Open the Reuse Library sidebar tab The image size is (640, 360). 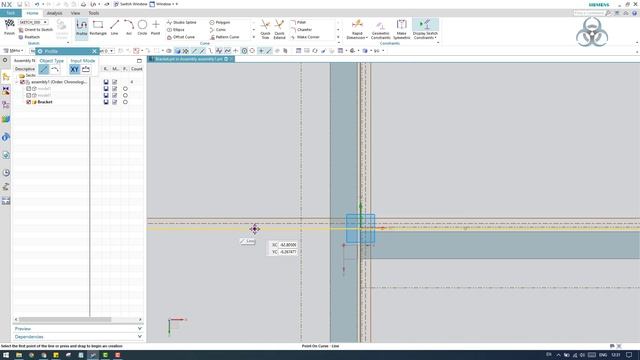(6, 119)
